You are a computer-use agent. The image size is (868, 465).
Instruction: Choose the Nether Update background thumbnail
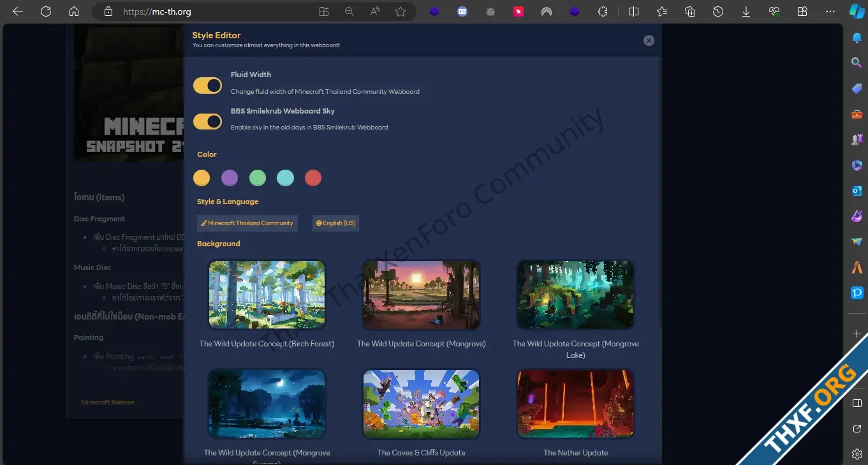575,404
